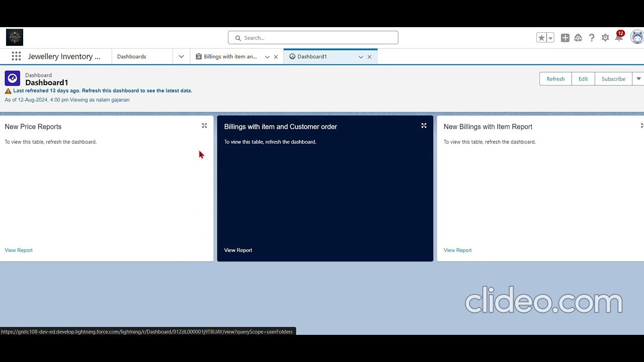
Task: Add Dashboard1 to favorites with star
Action: (x=541, y=38)
